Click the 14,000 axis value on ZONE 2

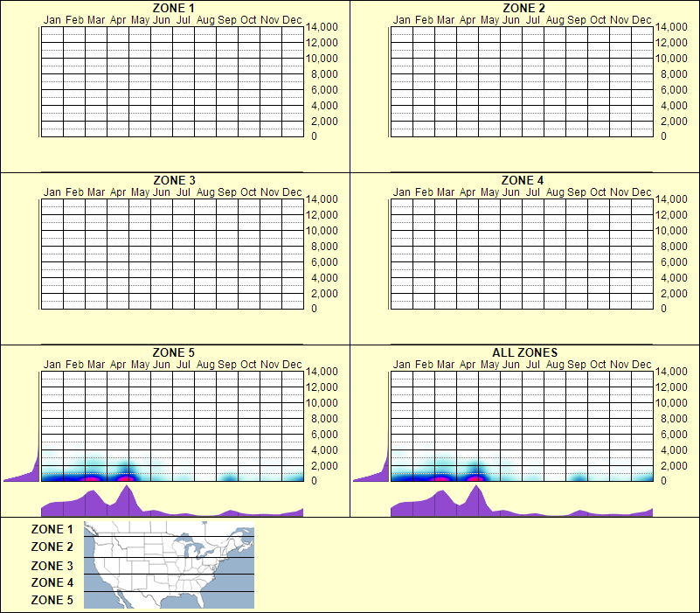[672, 27]
